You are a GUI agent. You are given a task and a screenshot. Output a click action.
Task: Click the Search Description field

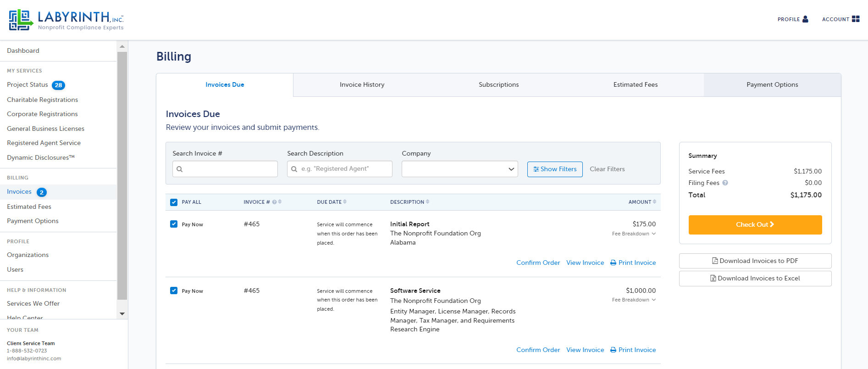coord(340,169)
